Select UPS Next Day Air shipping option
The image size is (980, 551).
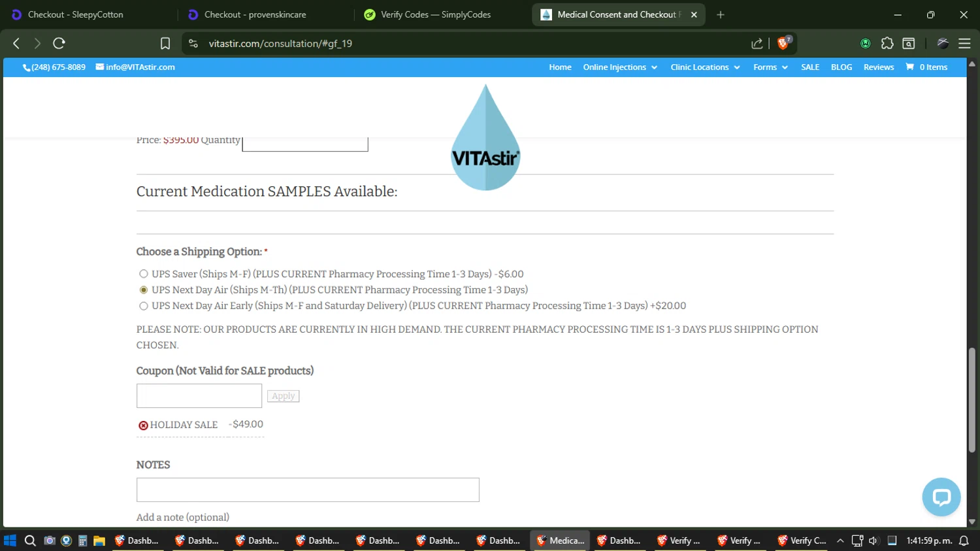[144, 290]
